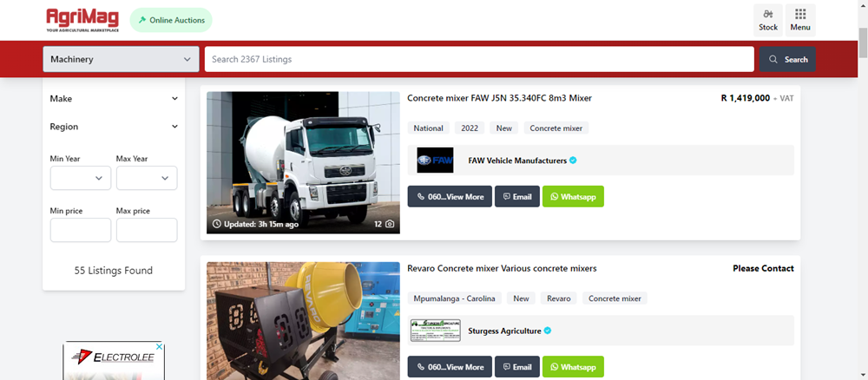Click the National tag on FAW listing

pos(429,128)
